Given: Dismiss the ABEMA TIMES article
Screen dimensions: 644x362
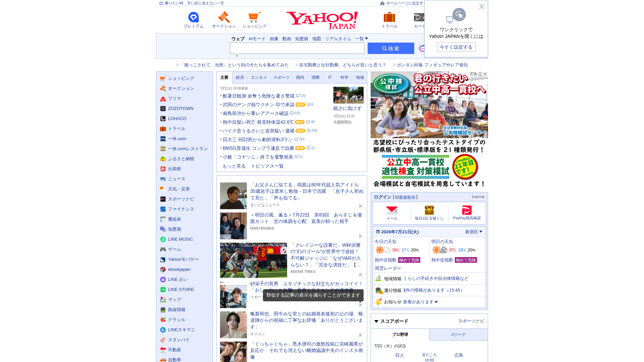Looking at the screenshot, I should (x=360, y=275).
